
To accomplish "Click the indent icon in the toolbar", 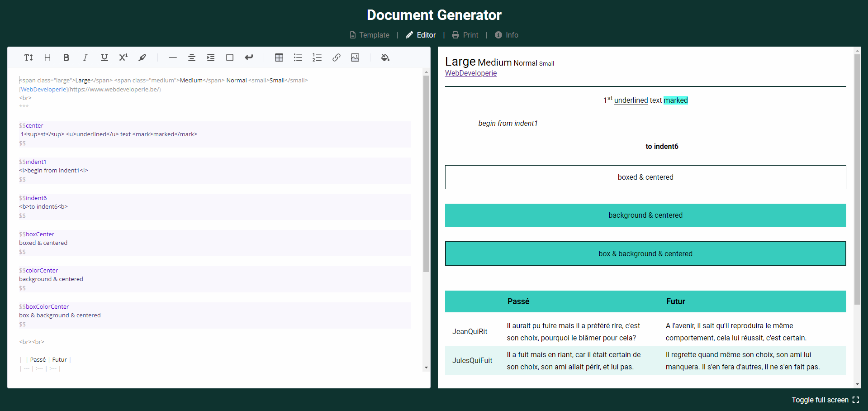I will click(211, 57).
